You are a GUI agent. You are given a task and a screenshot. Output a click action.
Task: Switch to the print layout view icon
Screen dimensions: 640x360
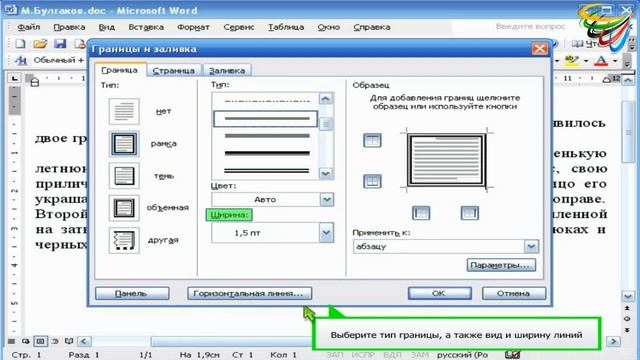[40, 341]
